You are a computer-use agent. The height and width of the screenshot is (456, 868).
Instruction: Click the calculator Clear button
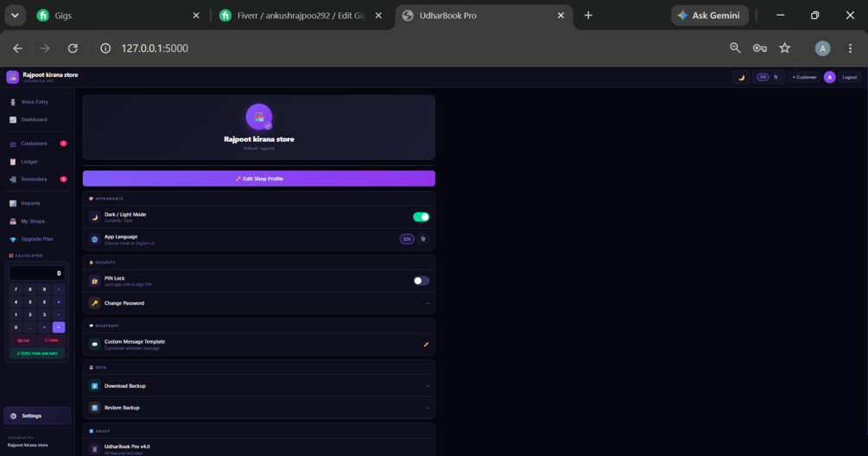tap(52, 340)
